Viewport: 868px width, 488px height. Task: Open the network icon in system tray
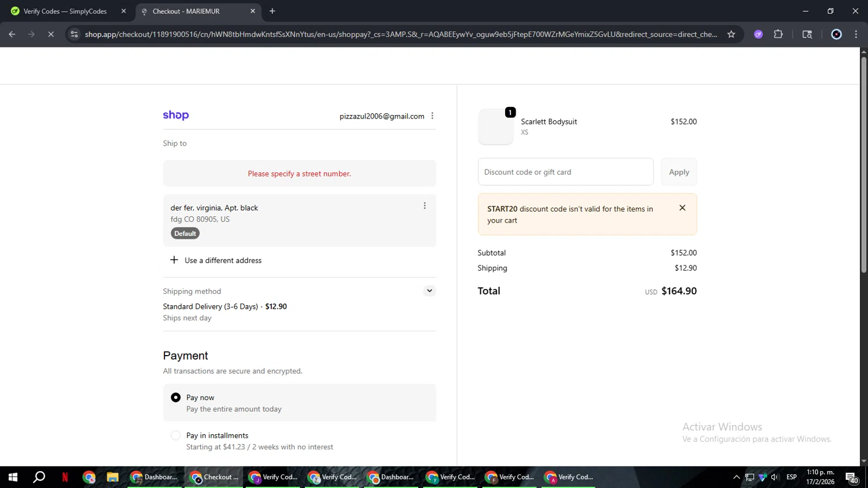point(749,477)
